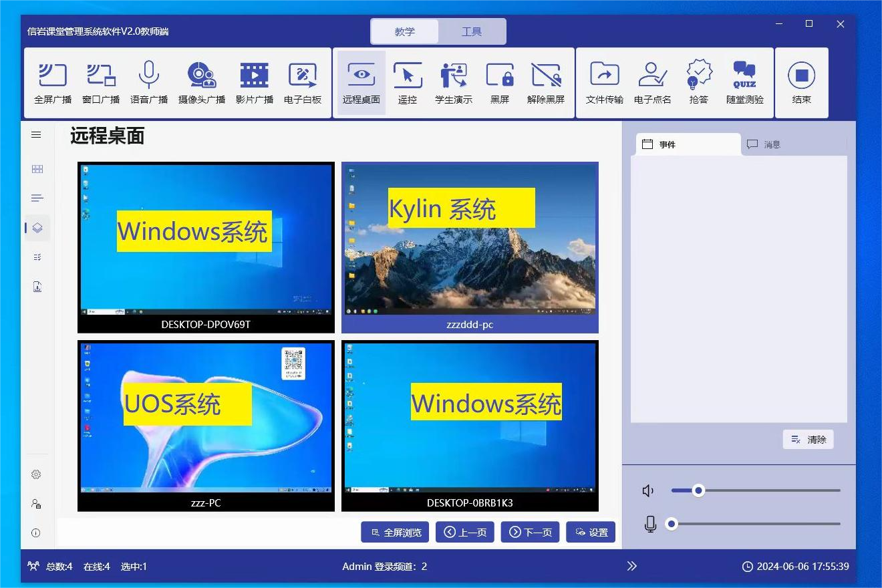Start voice broadcast (语音广播)

click(149, 84)
